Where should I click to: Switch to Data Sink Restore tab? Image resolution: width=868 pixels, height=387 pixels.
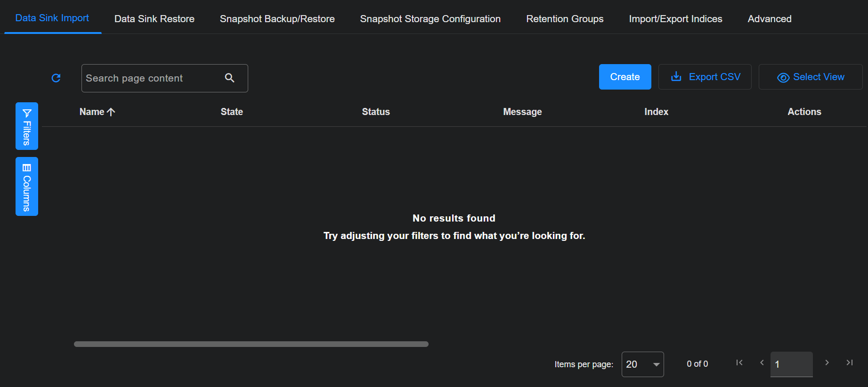point(154,19)
